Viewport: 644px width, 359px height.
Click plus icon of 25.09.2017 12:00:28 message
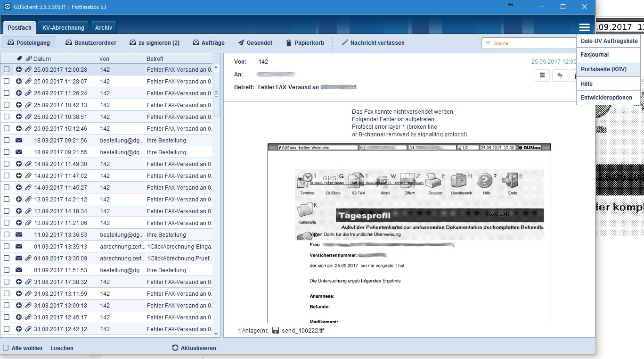pyautogui.click(x=19, y=69)
